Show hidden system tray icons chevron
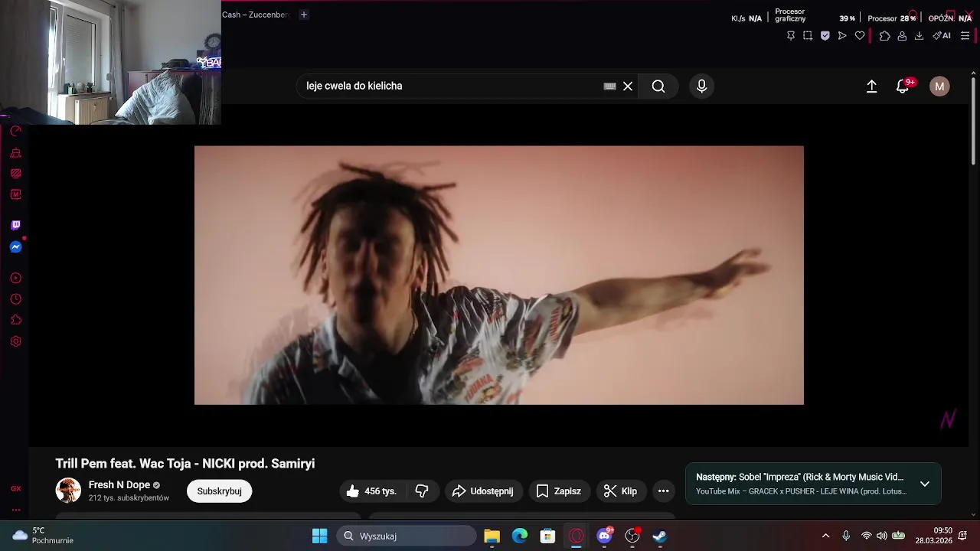Screen dimensions: 980x551 pyautogui.click(x=825, y=536)
